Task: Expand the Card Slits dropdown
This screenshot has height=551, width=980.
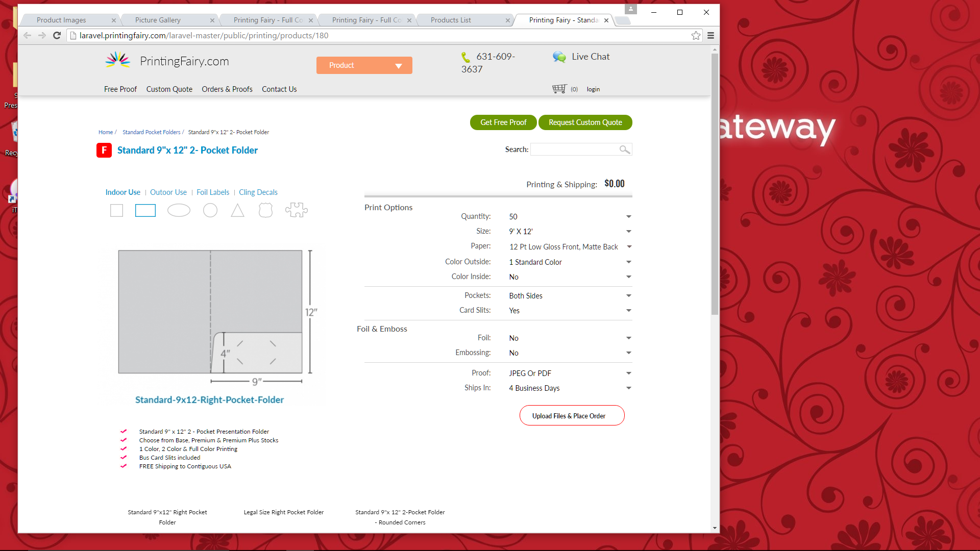Action: point(570,311)
